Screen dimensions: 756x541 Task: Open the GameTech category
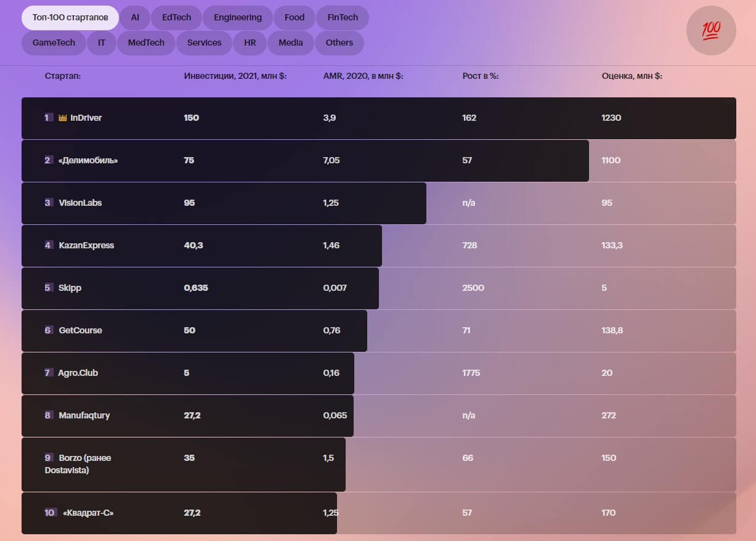(x=54, y=43)
